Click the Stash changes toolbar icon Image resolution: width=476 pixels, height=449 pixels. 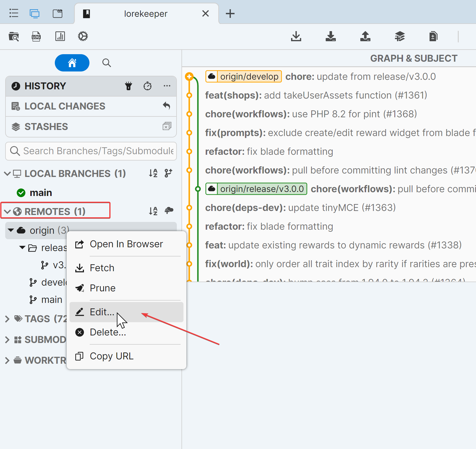400,37
